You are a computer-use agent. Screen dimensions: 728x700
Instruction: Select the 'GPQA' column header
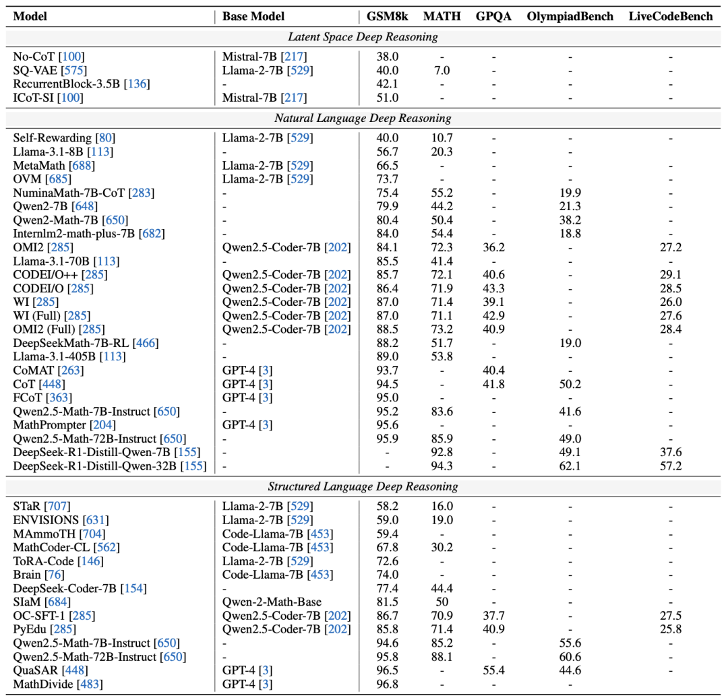click(x=493, y=17)
